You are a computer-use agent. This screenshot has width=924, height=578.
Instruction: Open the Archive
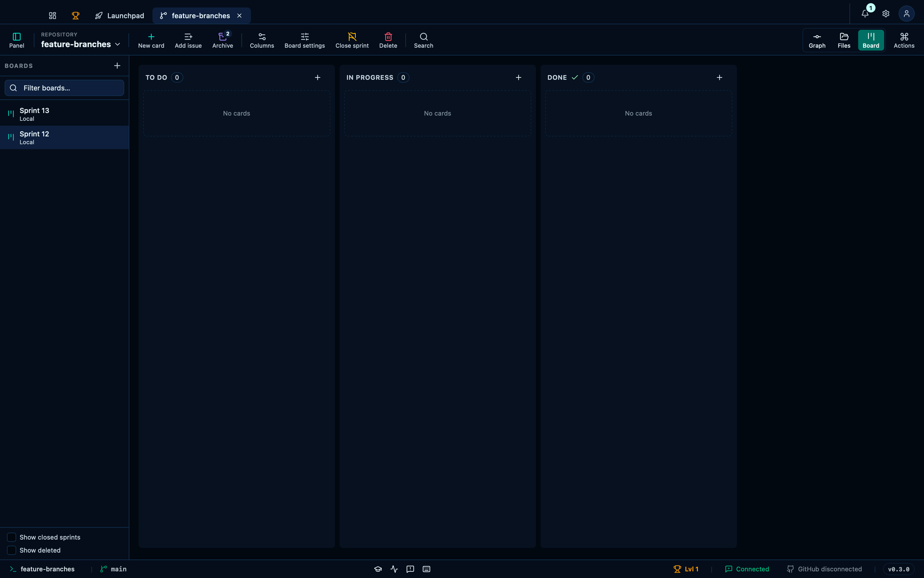pos(223,40)
